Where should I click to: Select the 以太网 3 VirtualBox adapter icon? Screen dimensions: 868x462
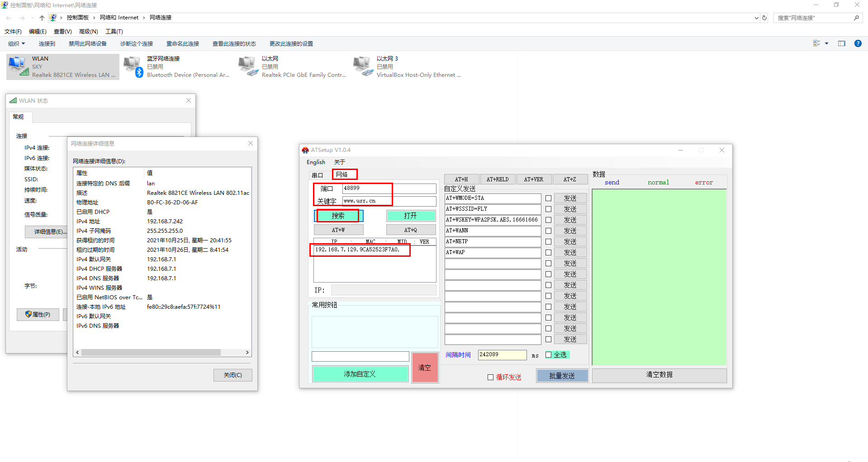tap(363, 66)
